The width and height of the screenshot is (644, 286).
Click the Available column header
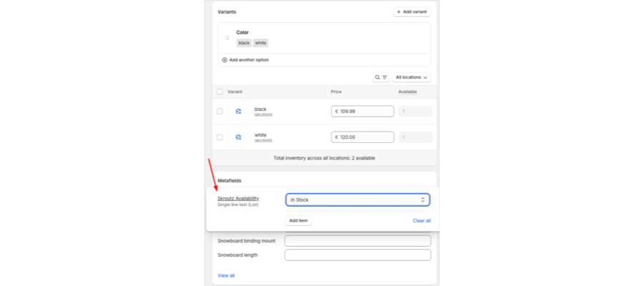(407, 92)
